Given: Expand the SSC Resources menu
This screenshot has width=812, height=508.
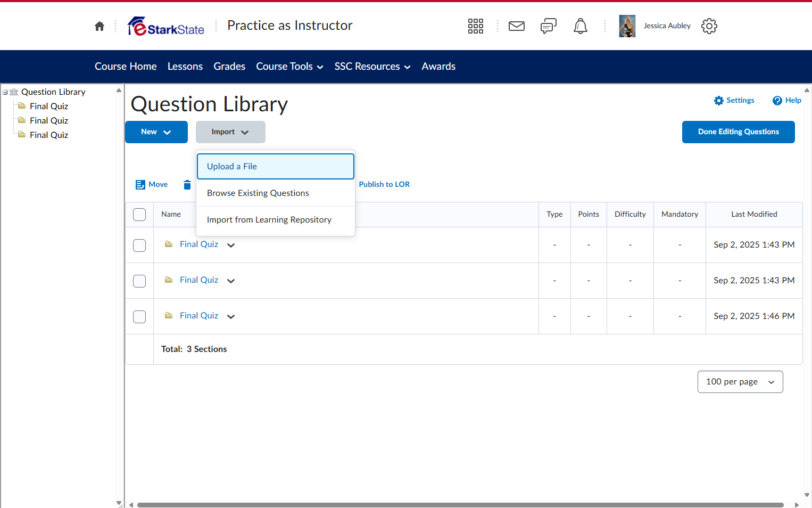Looking at the screenshot, I should click(x=372, y=67).
